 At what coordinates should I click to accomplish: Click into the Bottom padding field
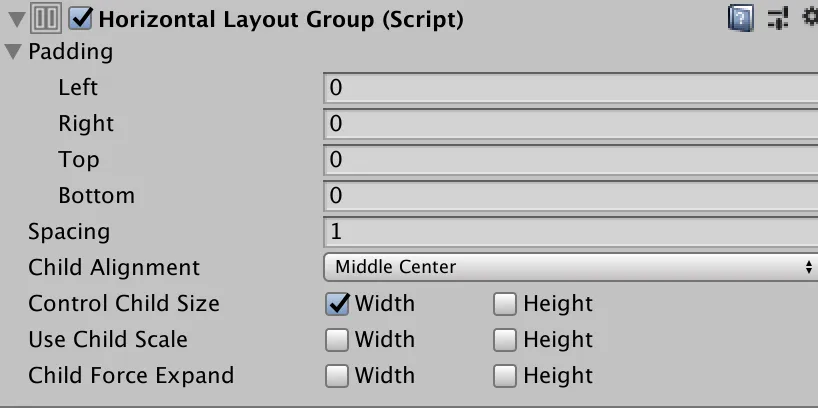tap(570, 196)
